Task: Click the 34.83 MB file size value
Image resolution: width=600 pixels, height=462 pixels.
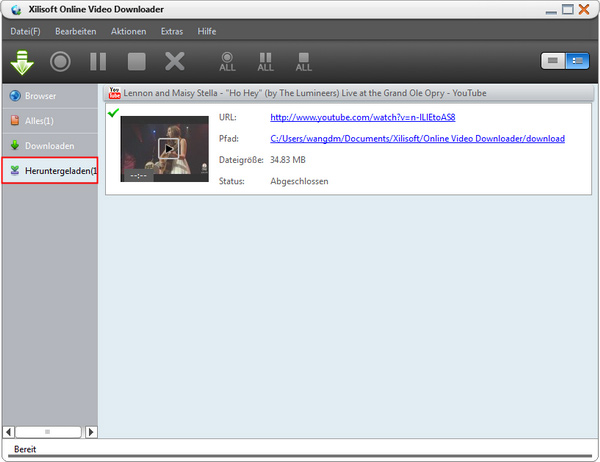Action: 288,160
